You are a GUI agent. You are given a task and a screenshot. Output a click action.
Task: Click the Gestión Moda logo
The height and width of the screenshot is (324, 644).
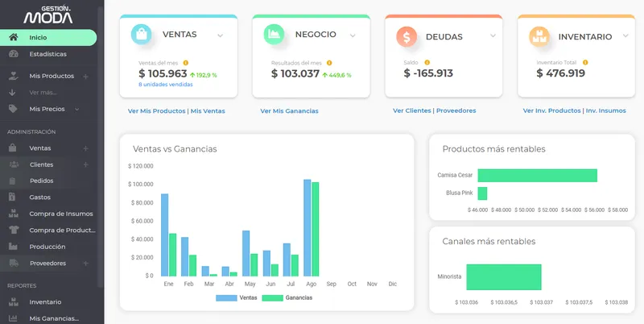(x=48, y=15)
